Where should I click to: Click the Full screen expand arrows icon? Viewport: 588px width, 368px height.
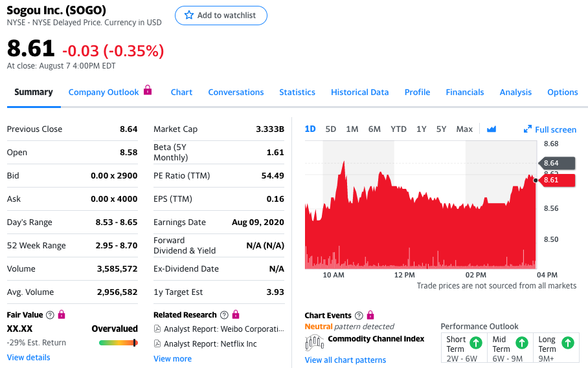pos(528,129)
